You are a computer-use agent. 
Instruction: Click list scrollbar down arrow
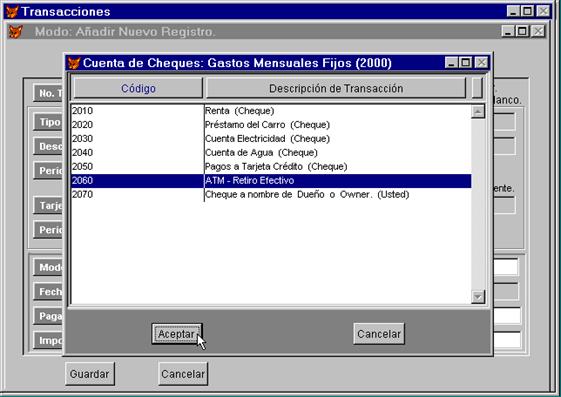[478, 296]
